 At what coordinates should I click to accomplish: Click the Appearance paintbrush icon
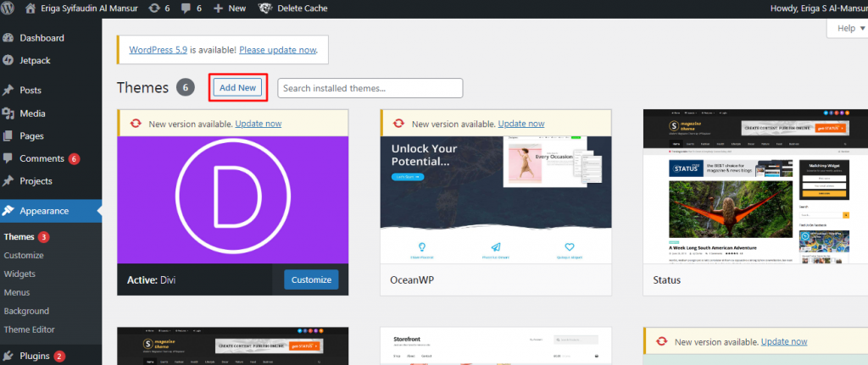(x=8, y=211)
